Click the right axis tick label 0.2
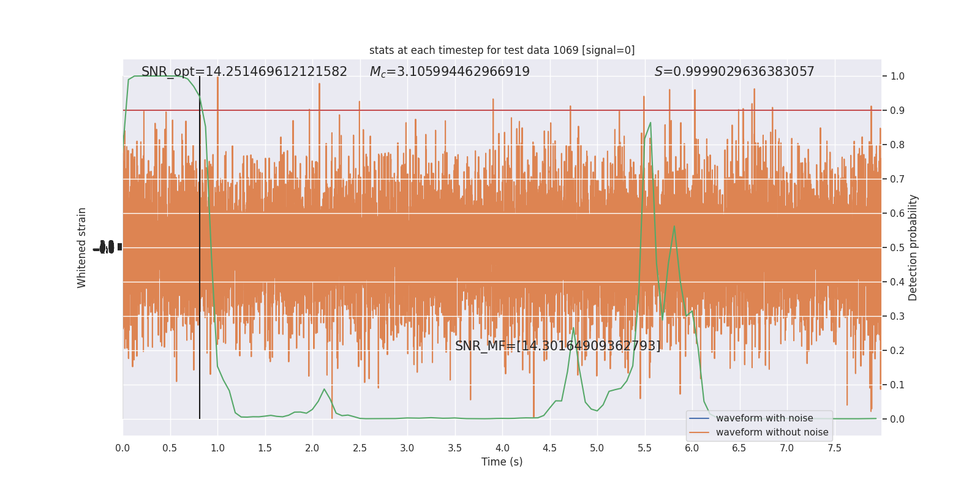The height and width of the screenshot is (490, 980). (897, 351)
